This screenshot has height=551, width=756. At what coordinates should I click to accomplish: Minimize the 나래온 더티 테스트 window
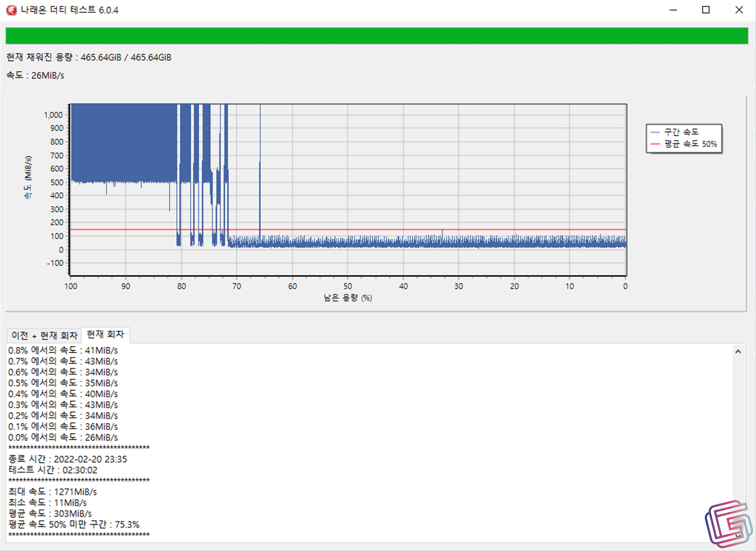coord(673,10)
